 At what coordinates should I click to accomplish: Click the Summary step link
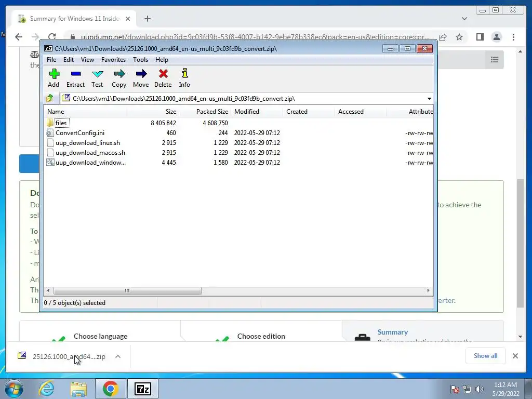click(393, 332)
